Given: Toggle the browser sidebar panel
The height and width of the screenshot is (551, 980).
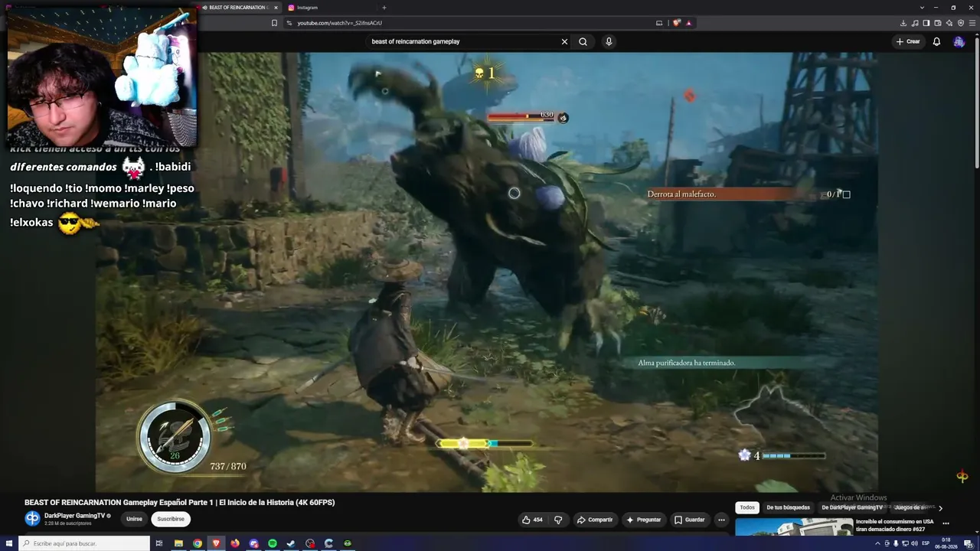Looking at the screenshot, I should 926,23.
